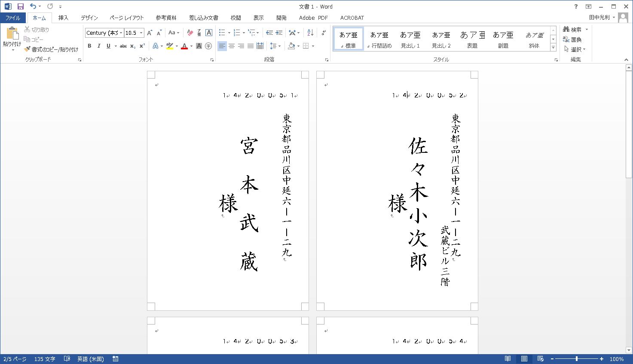The width and height of the screenshot is (633, 364).
Task: Insert enclosed character (囲い文字)
Action: coord(208,46)
